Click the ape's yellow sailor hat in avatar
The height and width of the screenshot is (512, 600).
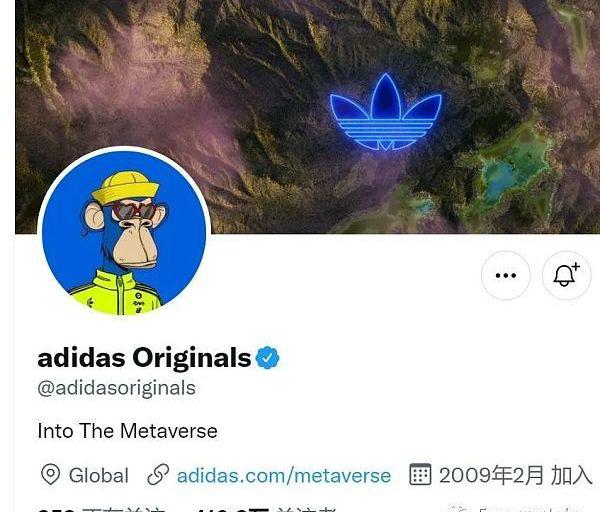[x=126, y=187]
